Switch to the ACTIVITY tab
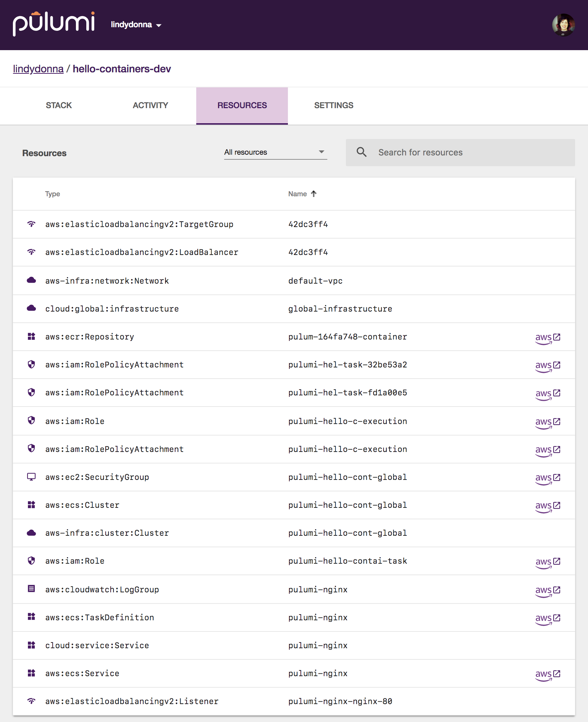The height and width of the screenshot is (722, 588). [150, 105]
